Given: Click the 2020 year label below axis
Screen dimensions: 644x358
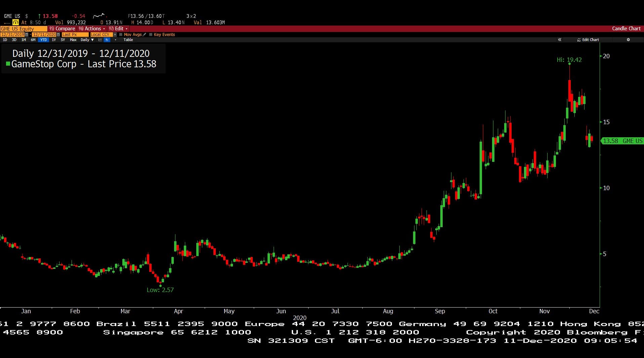Looking at the screenshot, I should tap(299, 318).
